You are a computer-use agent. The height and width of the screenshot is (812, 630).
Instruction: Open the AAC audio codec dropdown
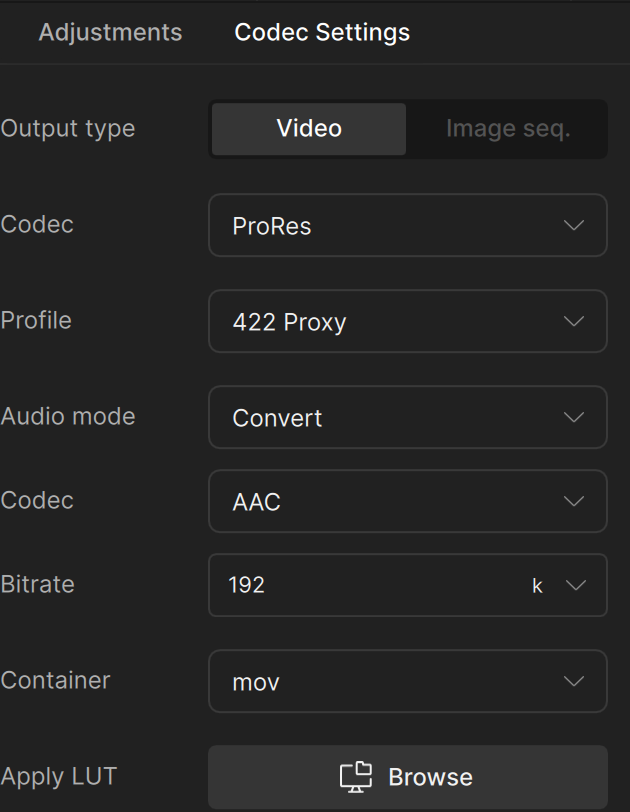point(390,501)
